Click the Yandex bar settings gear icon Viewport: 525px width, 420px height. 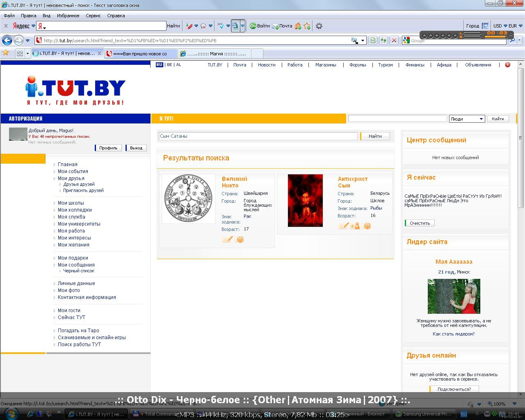(319, 26)
